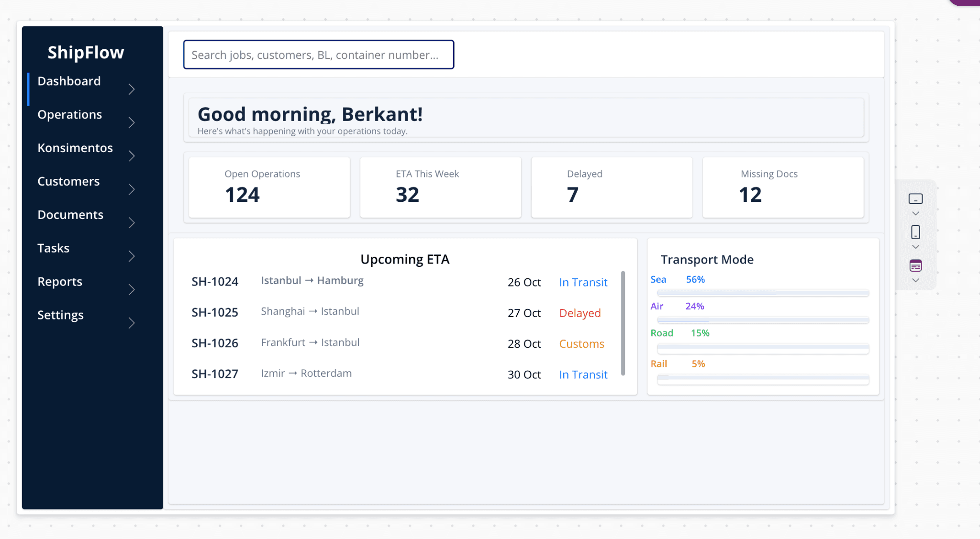980x539 pixels.
Task: Expand the Konsimentos chevron arrow
Action: [x=132, y=156]
